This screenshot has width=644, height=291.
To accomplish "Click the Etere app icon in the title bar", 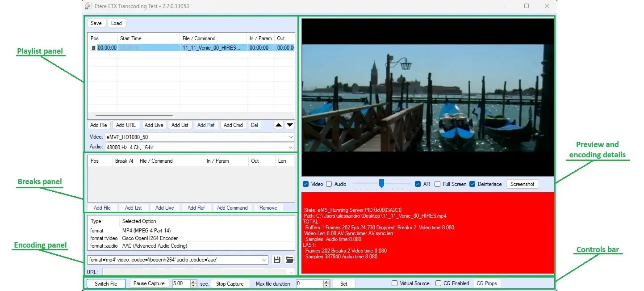I will pyautogui.click(x=89, y=6).
